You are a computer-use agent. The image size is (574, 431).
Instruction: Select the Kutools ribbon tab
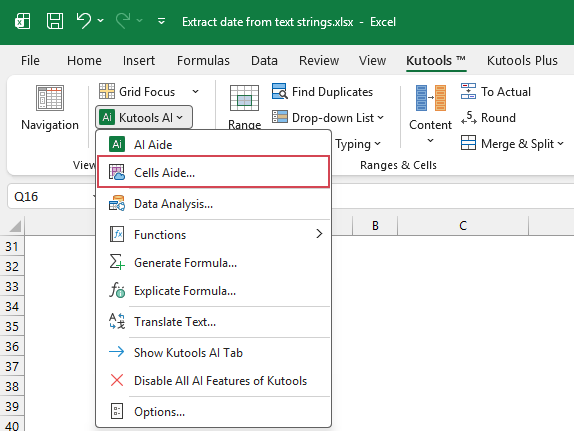click(436, 60)
